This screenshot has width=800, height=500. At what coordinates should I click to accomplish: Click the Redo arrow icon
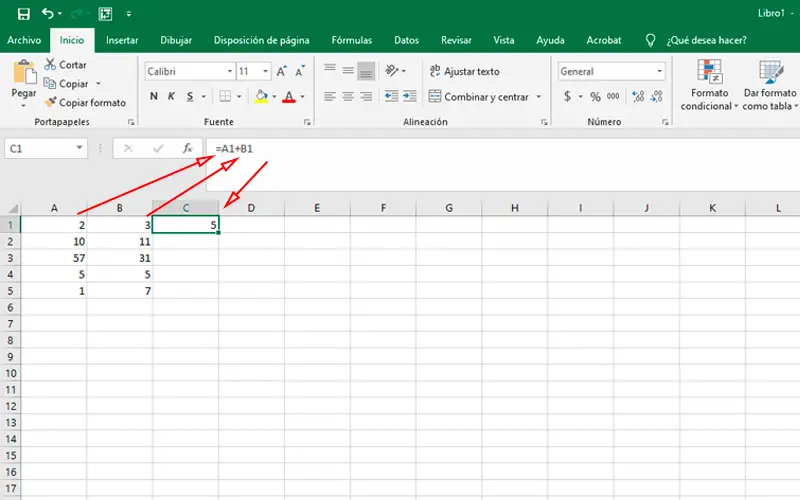(77, 14)
